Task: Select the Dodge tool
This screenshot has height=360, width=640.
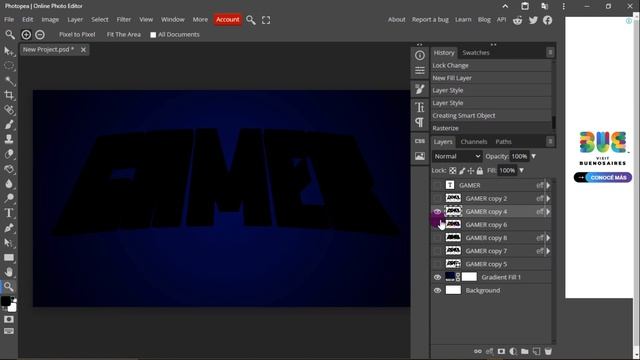Action: tap(9, 198)
